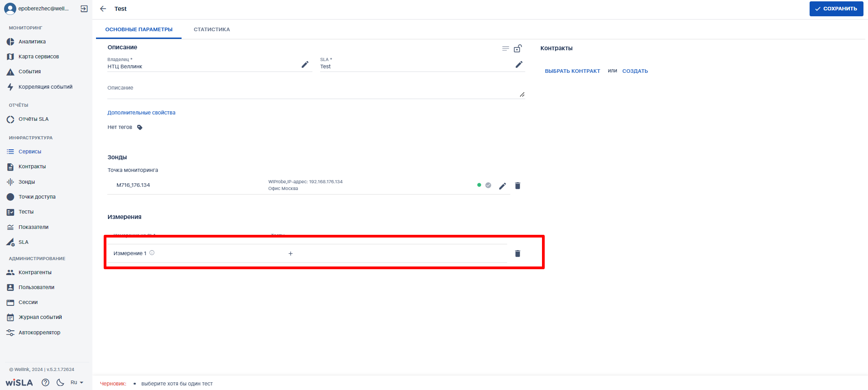Toggle dark mode with moon icon
Screen dimensions: 868x390
pyautogui.click(x=60, y=382)
